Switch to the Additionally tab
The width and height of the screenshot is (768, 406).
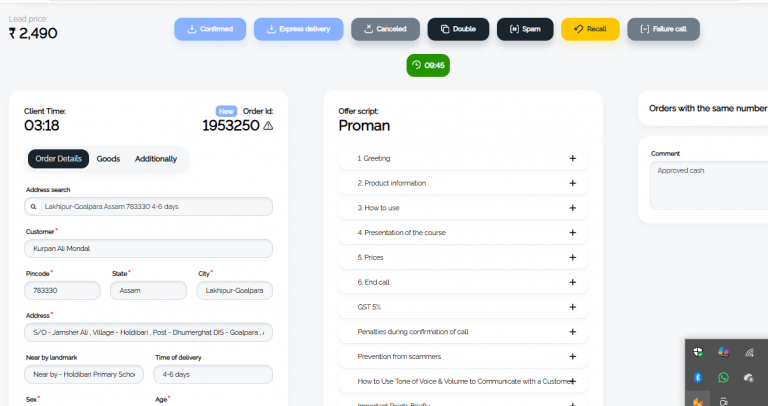156,159
